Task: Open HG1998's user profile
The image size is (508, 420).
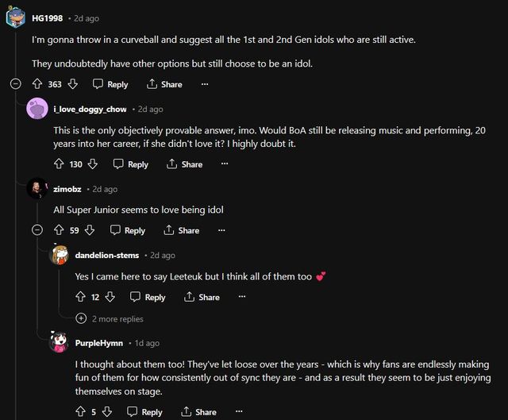Action: tap(48, 17)
